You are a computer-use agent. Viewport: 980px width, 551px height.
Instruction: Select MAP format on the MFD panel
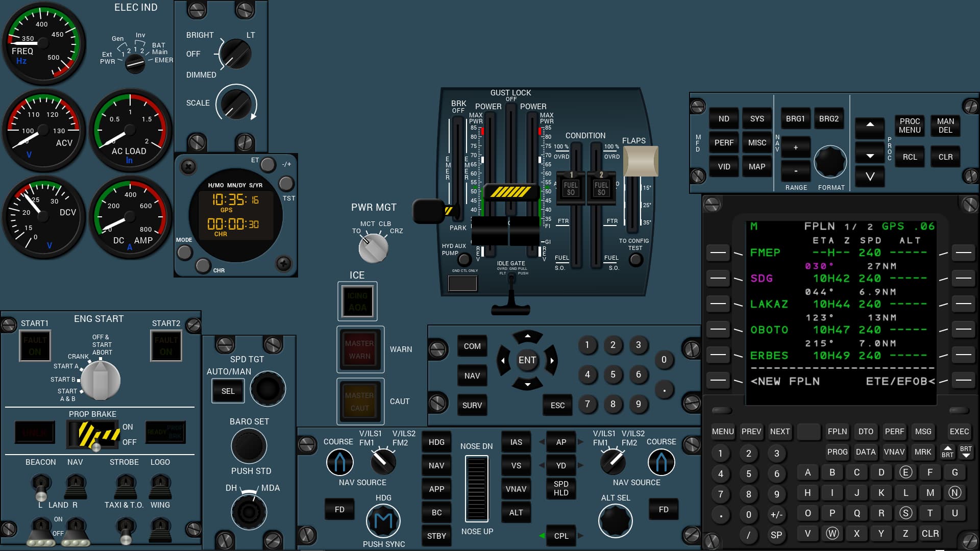click(x=757, y=166)
